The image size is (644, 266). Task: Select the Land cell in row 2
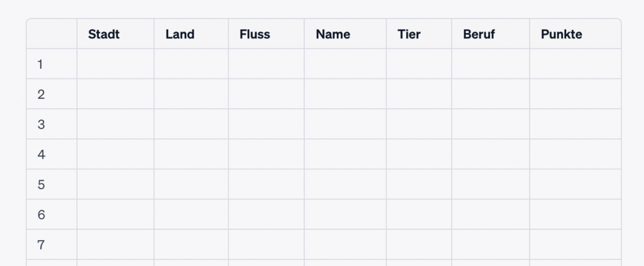(191, 94)
